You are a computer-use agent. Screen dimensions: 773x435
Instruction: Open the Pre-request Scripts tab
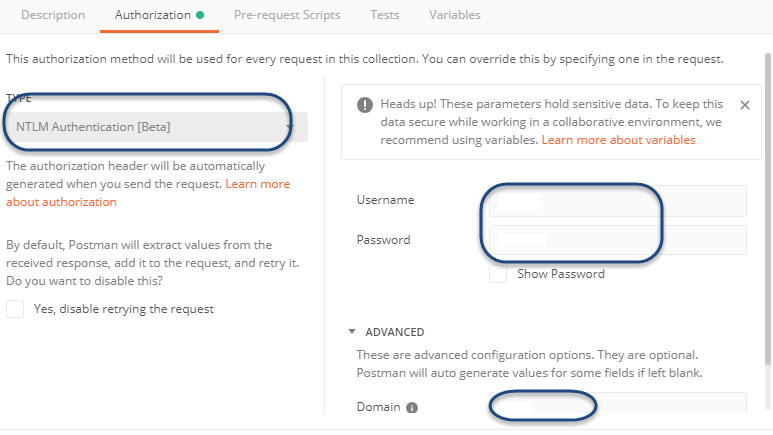click(x=287, y=15)
